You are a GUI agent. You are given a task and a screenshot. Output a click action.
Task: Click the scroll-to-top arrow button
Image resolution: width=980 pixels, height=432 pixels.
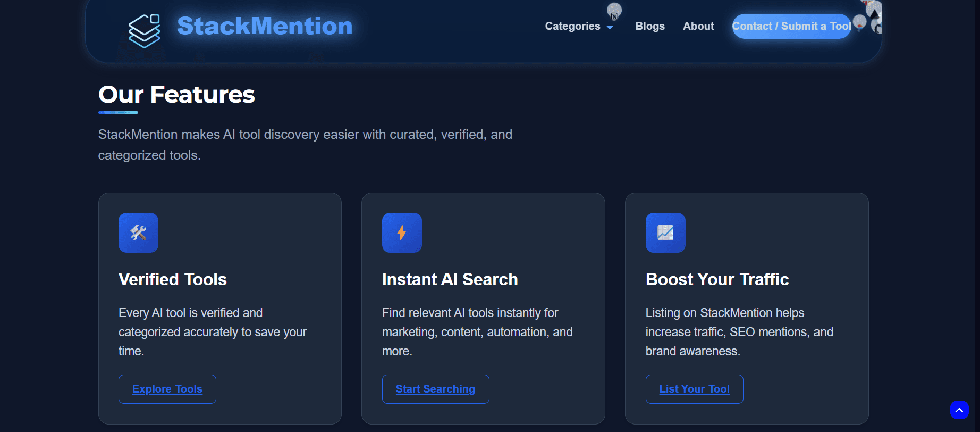click(x=959, y=410)
